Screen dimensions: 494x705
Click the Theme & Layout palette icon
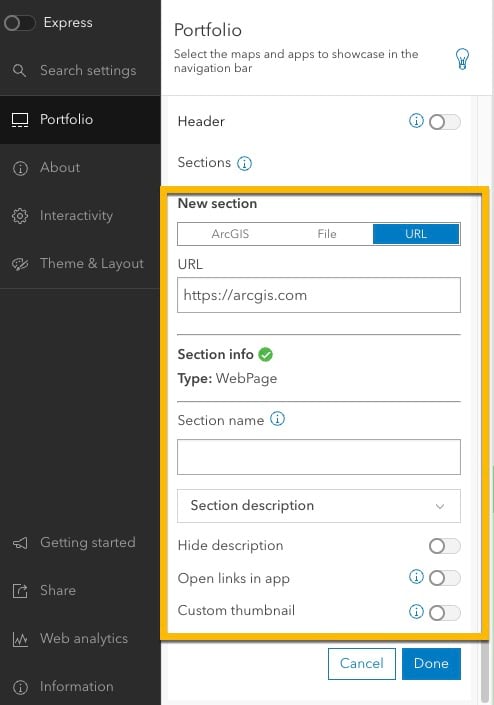pos(20,263)
